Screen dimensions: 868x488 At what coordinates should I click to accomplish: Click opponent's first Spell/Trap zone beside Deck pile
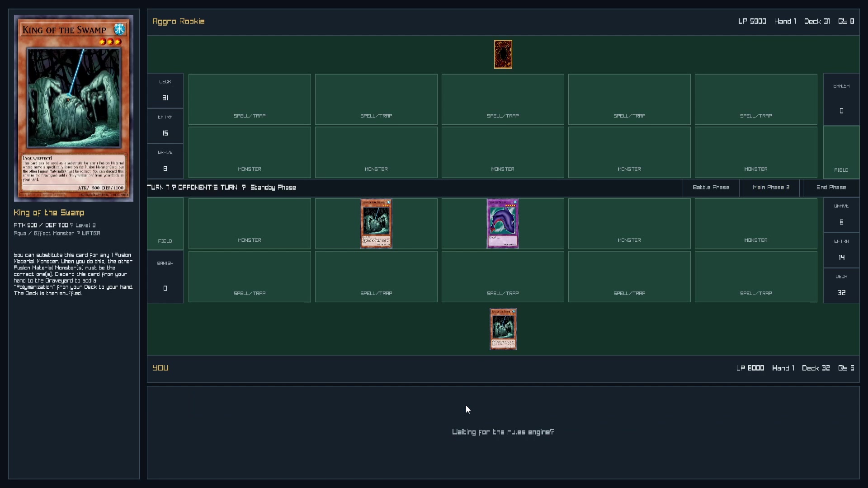250,99
